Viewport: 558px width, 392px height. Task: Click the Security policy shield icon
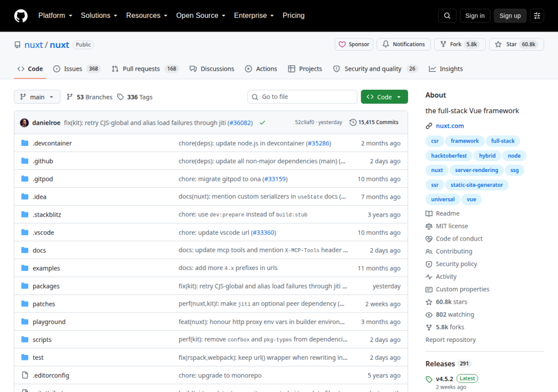click(429, 264)
